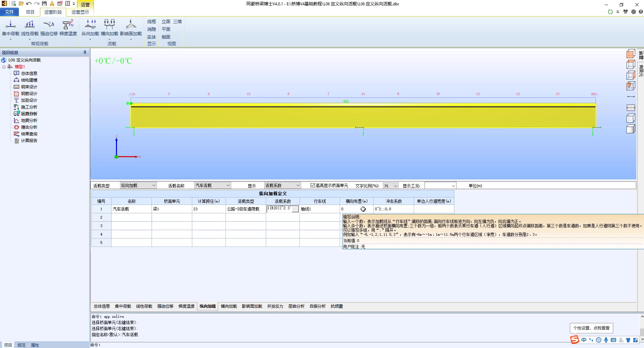Select the 线性荷载 linear load tool
644x348 pixels.
pyautogui.click(x=30, y=28)
